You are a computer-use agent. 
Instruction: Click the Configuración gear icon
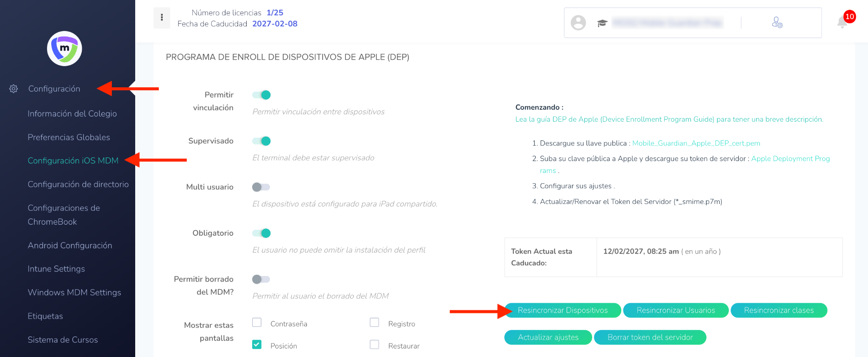click(x=14, y=89)
